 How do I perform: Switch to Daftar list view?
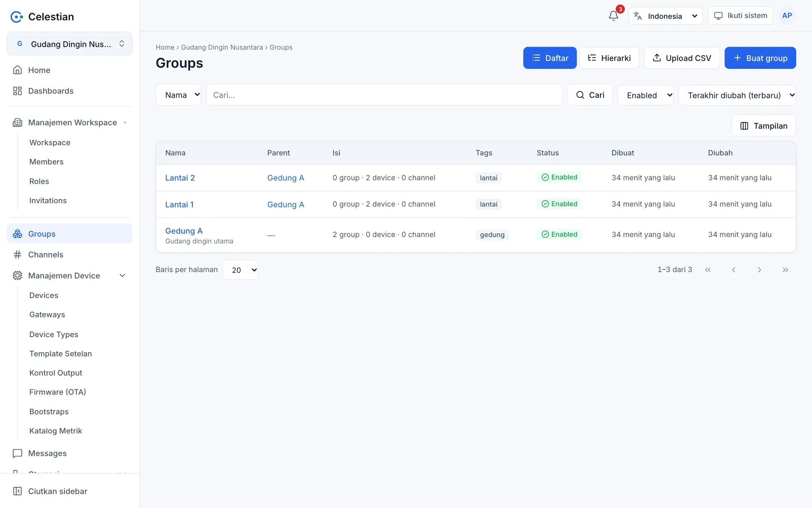pos(550,58)
